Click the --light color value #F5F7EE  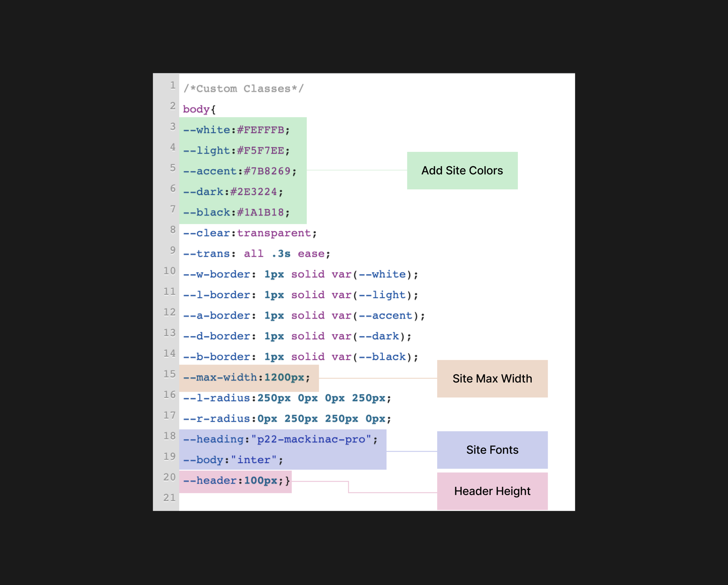260,150
